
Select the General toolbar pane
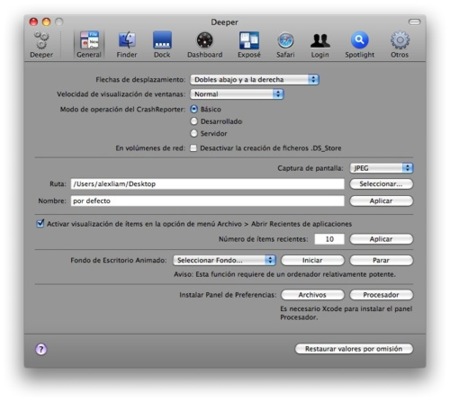[x=89, y=45]
